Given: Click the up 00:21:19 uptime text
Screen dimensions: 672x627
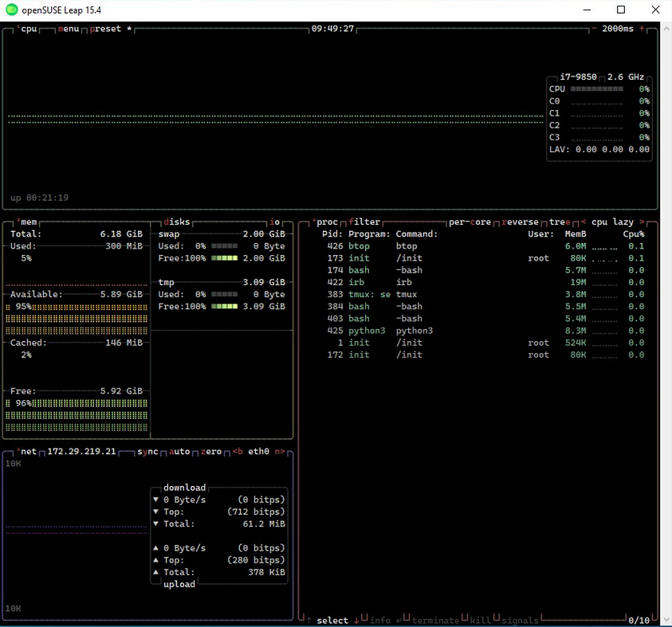Looking at the screenshot, I should (39, 198).
